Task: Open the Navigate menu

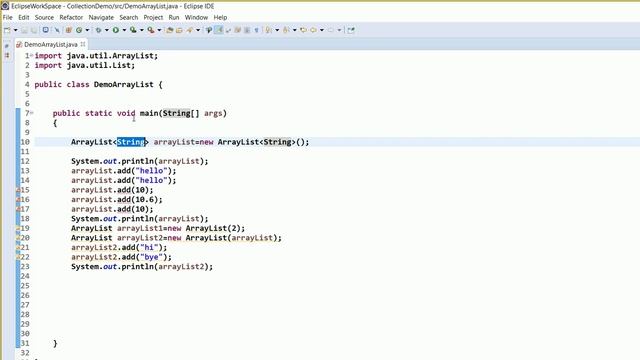Action: point(101,18)
